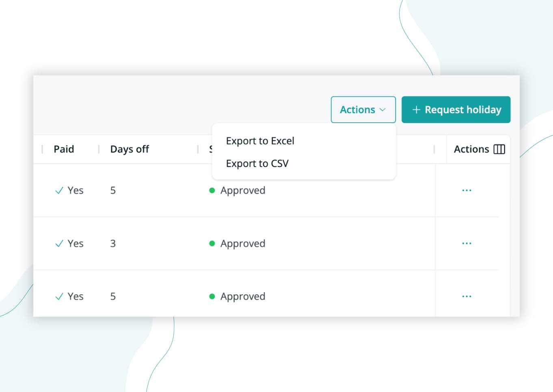Screen dimensions: 553x392
Task: Select Export to CSV
Action: 257,164
